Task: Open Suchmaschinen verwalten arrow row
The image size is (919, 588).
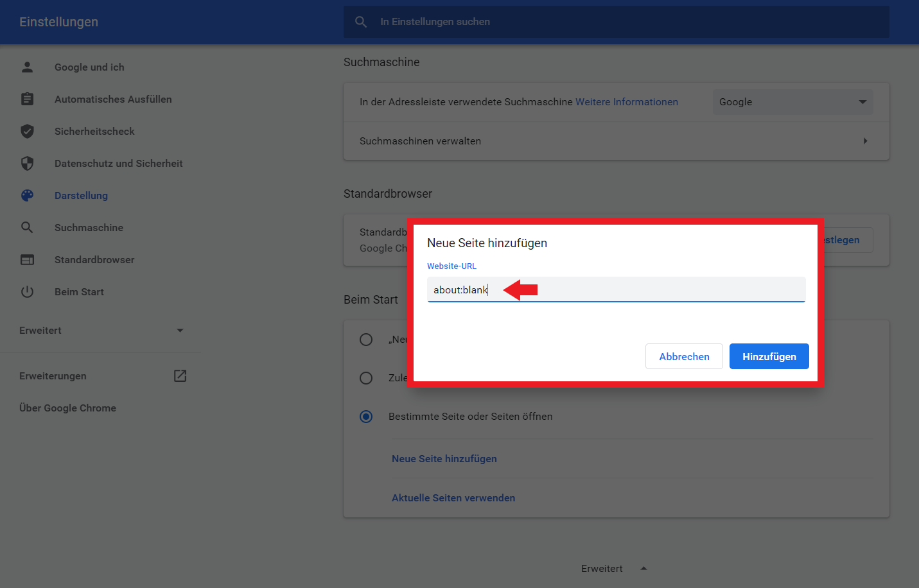Action: [616, 141]
